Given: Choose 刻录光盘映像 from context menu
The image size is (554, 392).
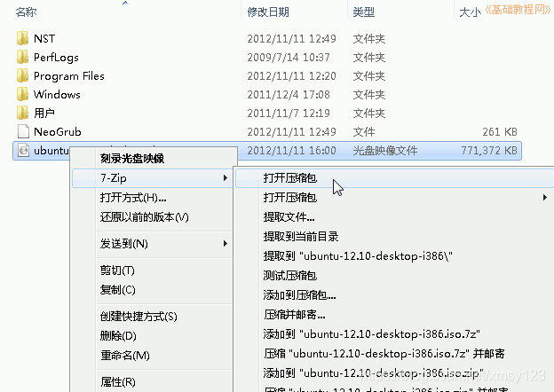Looking at the screenshot, I should coord(132,159).
